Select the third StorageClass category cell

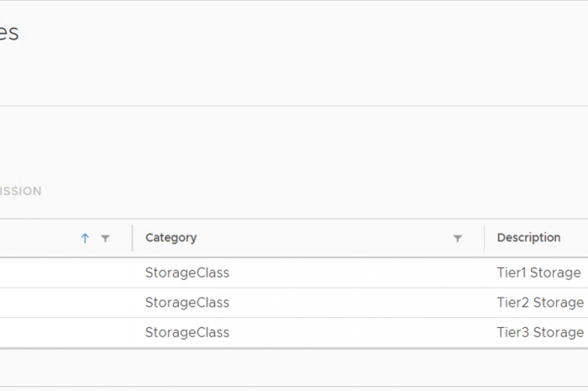[187, 332]
